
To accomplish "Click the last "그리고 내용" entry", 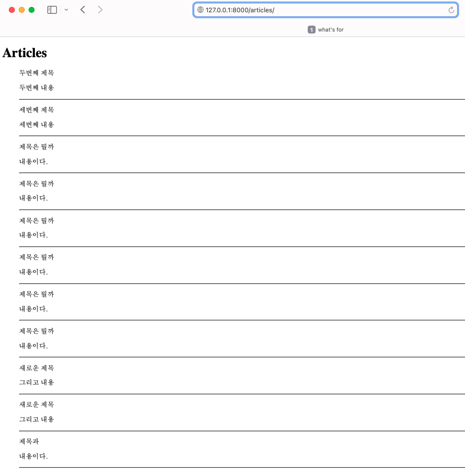I will pos(36,419).
